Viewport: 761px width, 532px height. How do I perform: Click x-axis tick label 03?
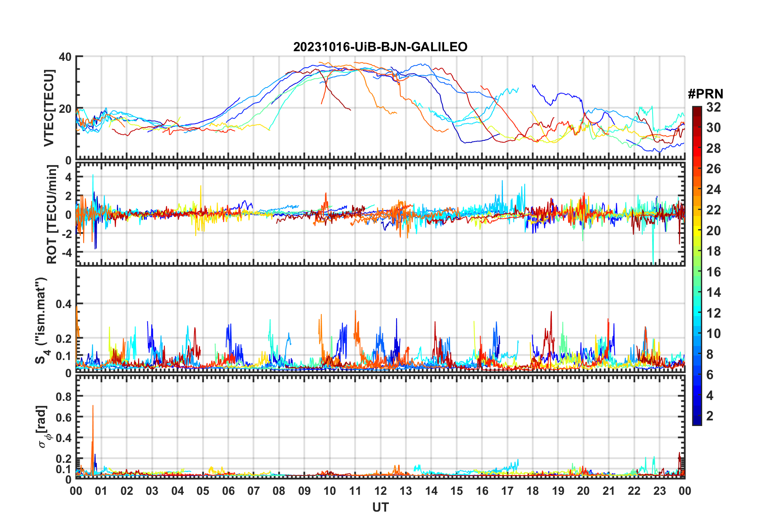coord(152,491)
